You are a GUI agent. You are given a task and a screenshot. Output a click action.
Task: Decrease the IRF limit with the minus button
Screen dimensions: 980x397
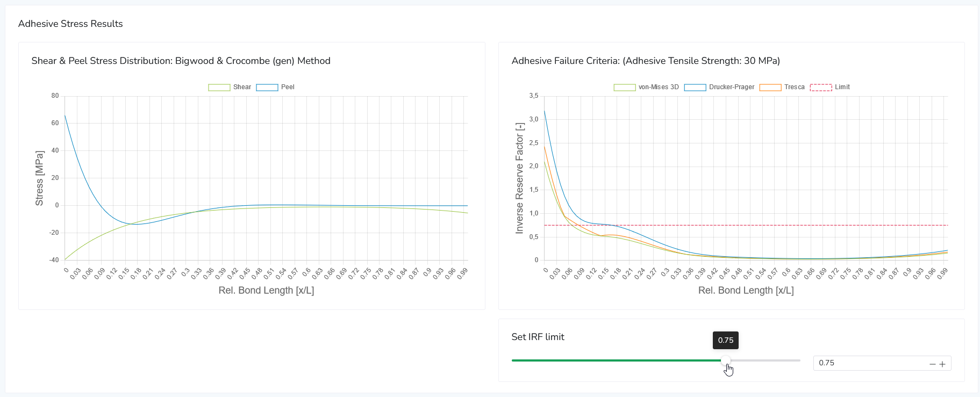[x=933, y=364]
